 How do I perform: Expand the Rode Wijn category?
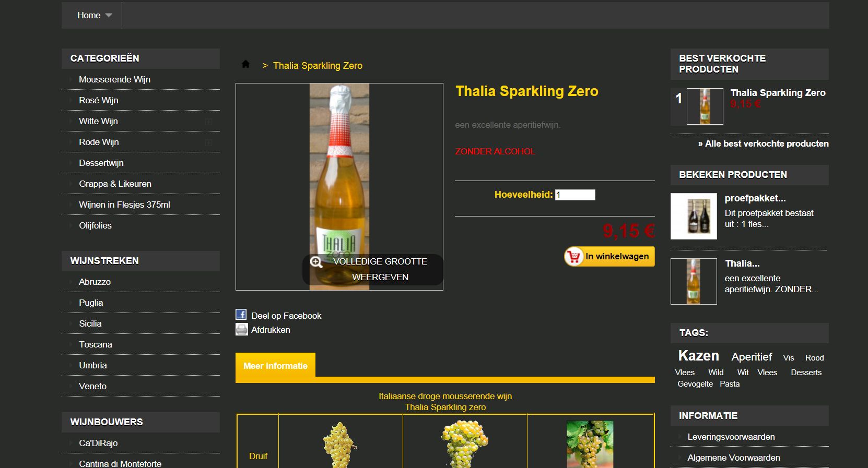208,142
